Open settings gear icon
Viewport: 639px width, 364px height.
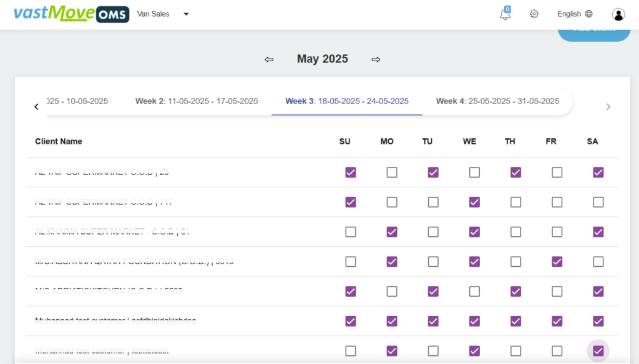click(534, 14)
